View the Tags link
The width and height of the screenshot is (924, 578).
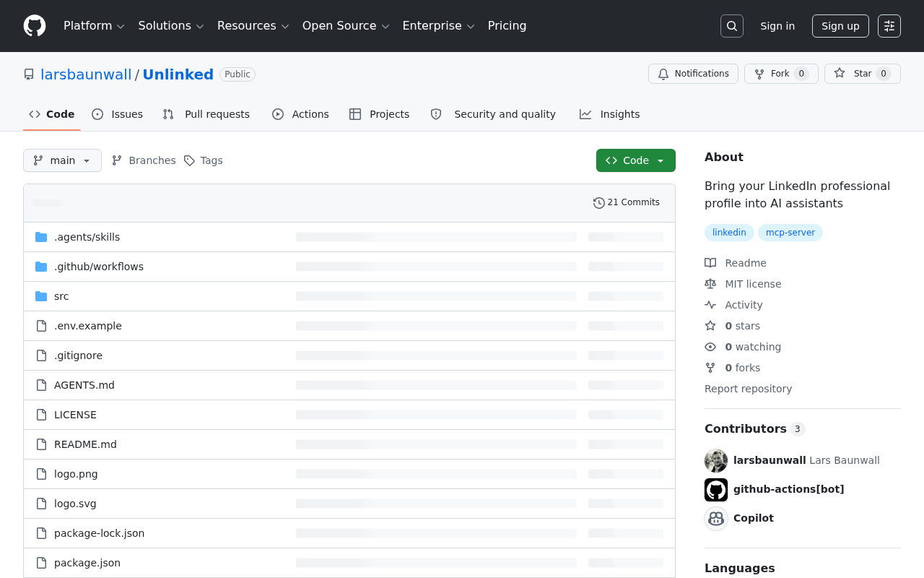204,160
